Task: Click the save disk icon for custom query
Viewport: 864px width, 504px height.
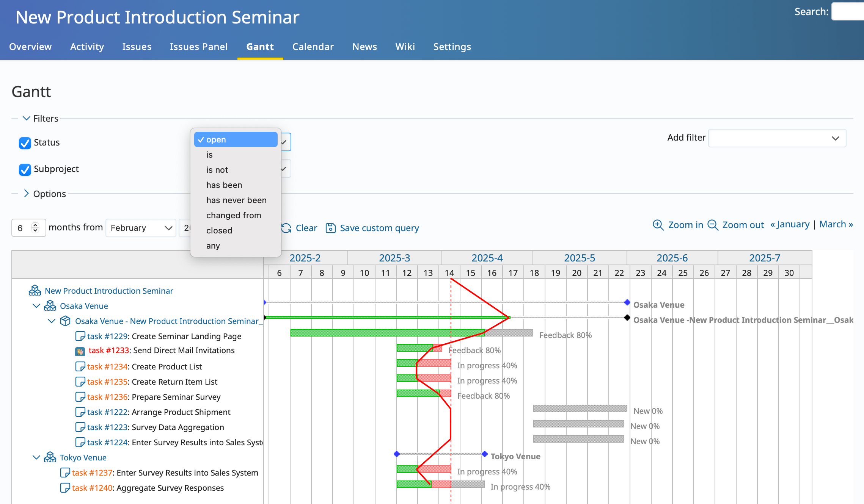Action: pos(330,228)
